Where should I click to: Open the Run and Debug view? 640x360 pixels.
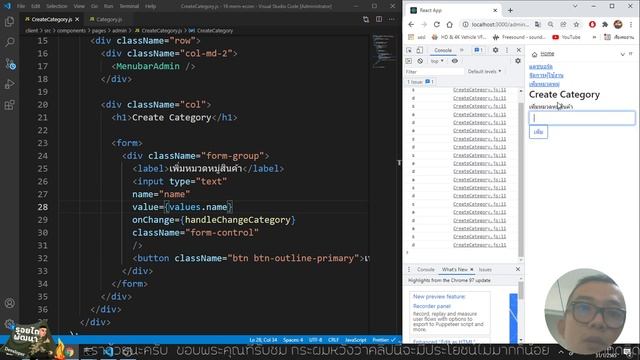pos(9,84)
